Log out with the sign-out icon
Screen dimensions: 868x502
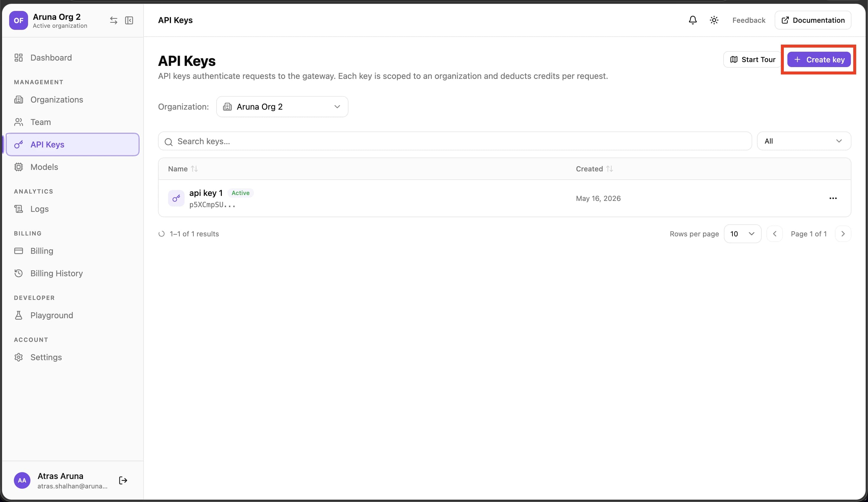(123, 480)
